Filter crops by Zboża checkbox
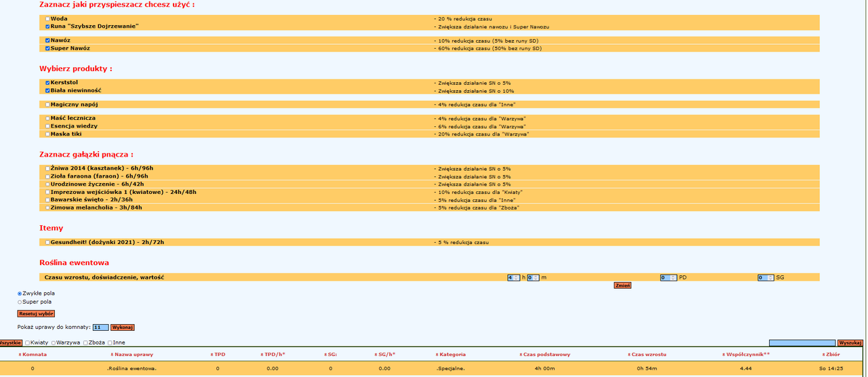The image size is (868, 377). (85, 343)
